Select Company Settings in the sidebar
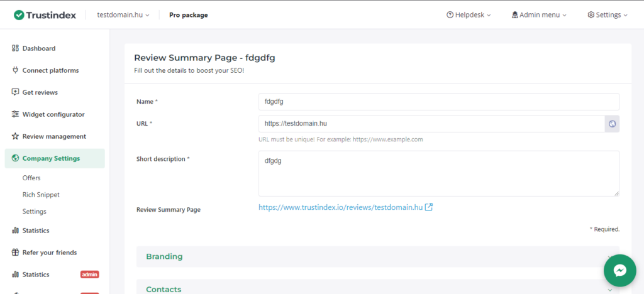This screenshot has width=644, height=294. point(51,158)
